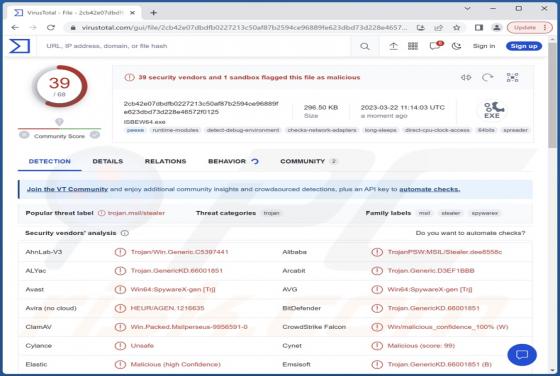Open the browser profile icon
The image size is (560, 376).
[496, 27]
